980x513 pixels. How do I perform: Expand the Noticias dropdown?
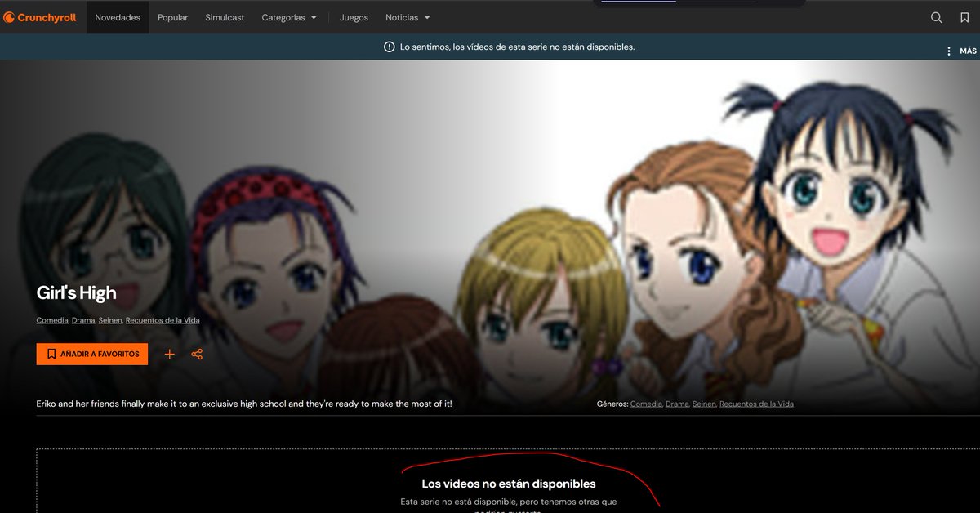pyautogui.click(x=408, y=17)
